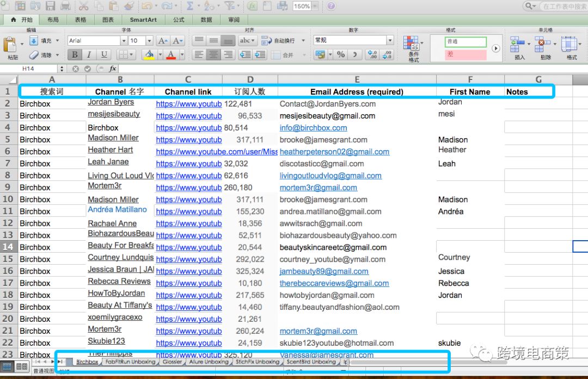Viewport: 588px width, 379px height.
Task: Click the Copy icon in the toolbar
Action: pyautogui.click(x=99, y=6)
